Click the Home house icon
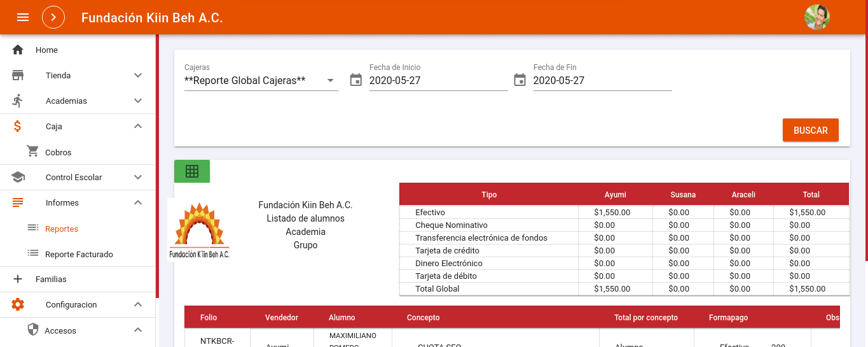The height and width of the screenshot is (347, 868). [x=18, y=50]
